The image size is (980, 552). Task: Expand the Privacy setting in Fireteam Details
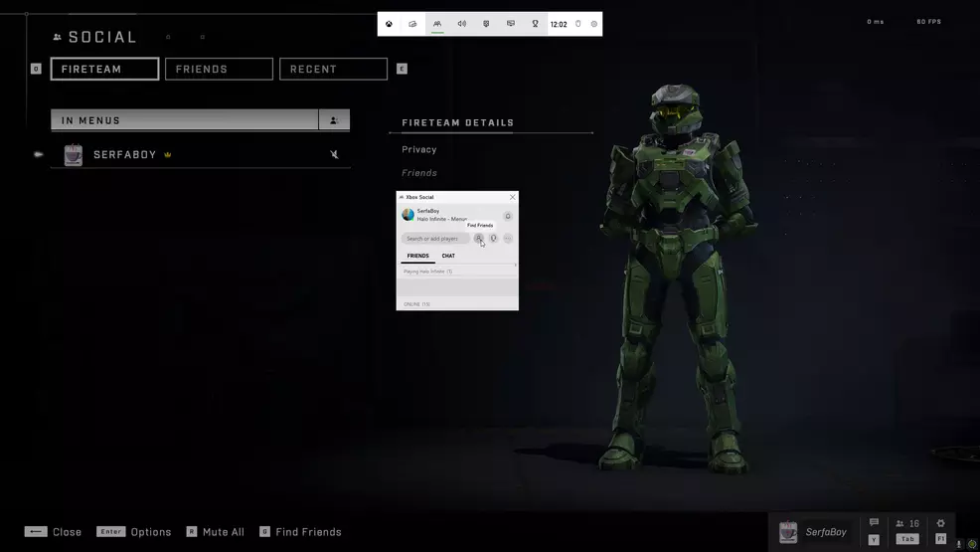click(419, 149)
